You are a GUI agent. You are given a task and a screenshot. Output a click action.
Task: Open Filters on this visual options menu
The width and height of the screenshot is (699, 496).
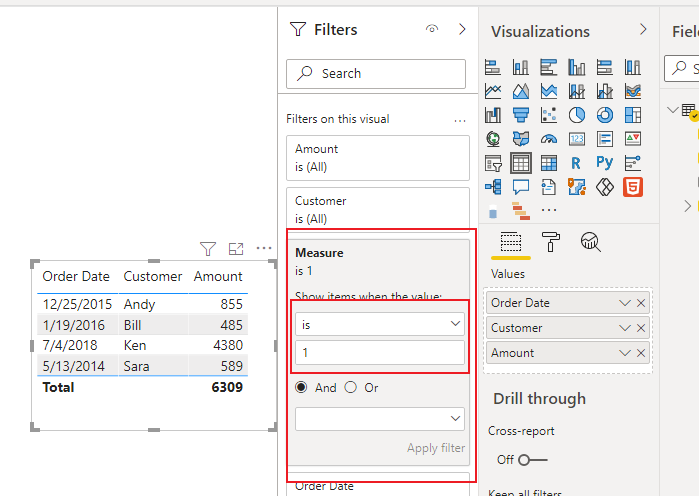pos(460,120)
